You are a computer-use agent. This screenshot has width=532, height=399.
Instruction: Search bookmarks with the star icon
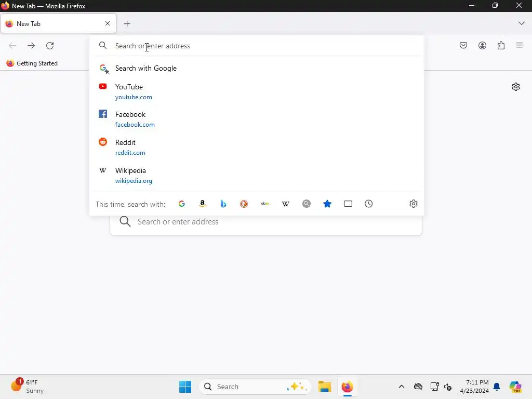327,204
